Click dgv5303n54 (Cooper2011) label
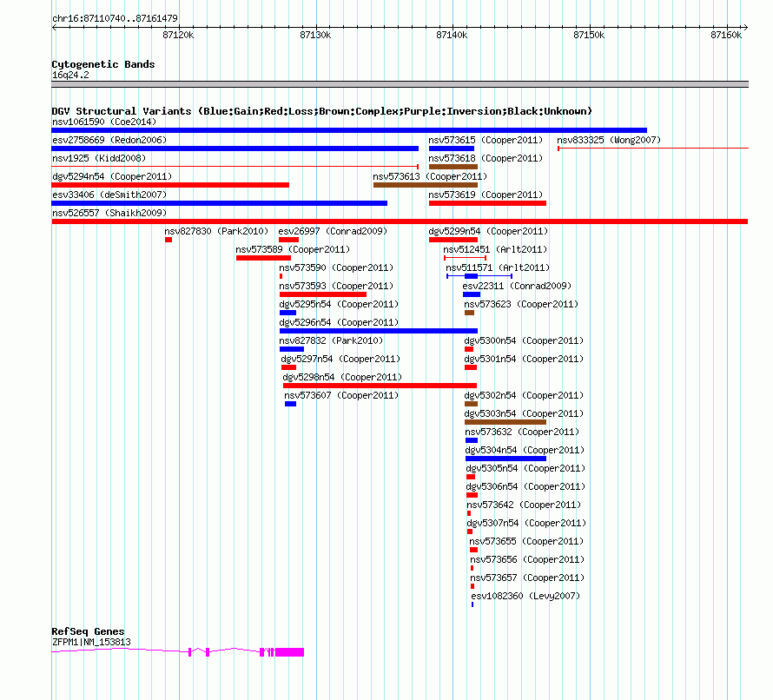The width and height of the screenshot is (773, 700). point(524,413)
